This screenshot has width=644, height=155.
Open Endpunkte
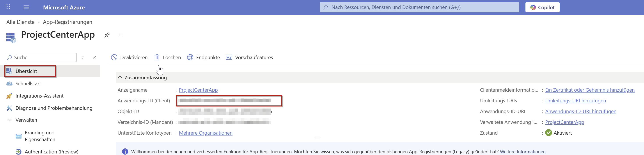pyautogui.click(x=204, y=57)
